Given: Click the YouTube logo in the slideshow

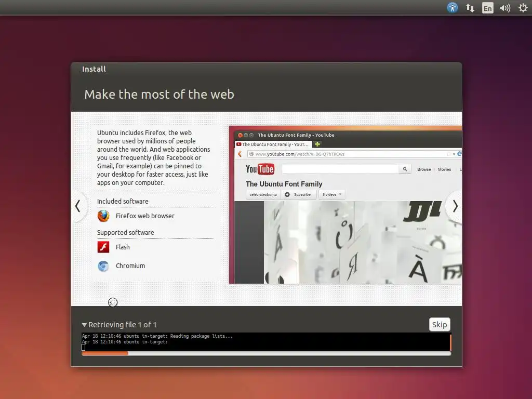Looking at the screenshot, I should pos(260,169).
